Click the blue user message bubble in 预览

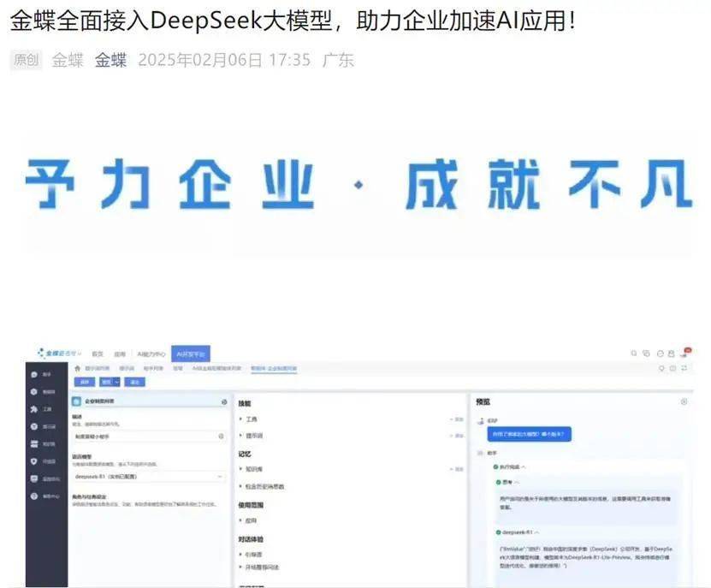pos(529,434)
